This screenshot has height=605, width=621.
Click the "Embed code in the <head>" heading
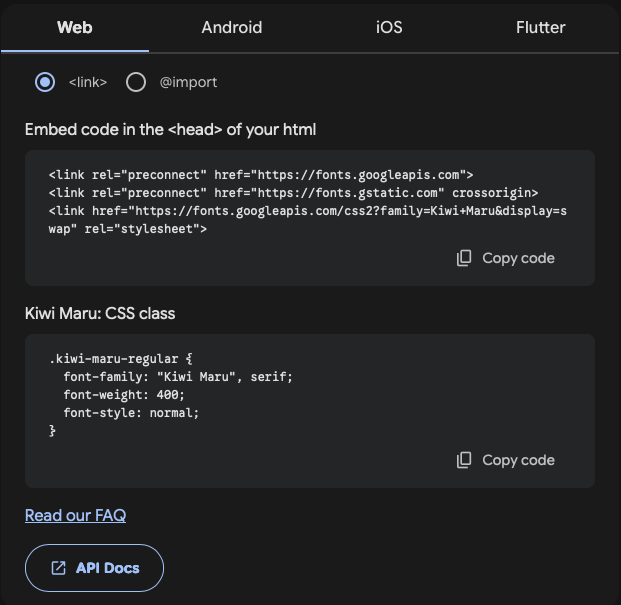click(x=171, y=129)
